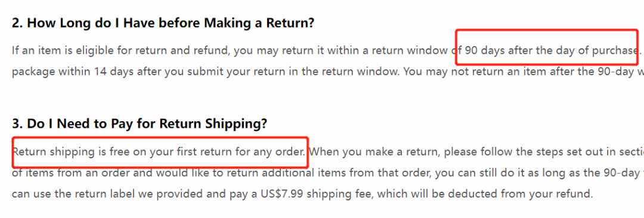This screenshot has height=218, width=644.
Task: Click the phrase 'follow the steps set out'
Action: pyautogui.click(x=546, y=152)
